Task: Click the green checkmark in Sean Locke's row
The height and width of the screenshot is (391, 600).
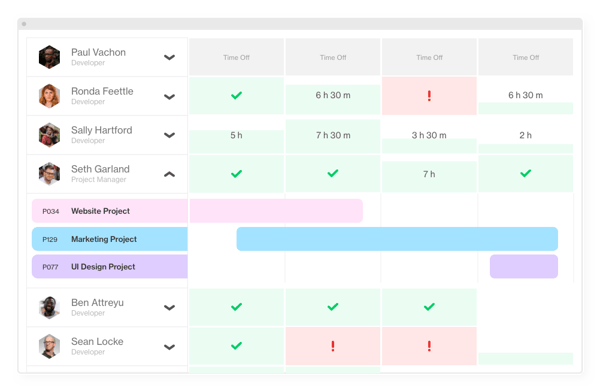Action: (236, 346)
